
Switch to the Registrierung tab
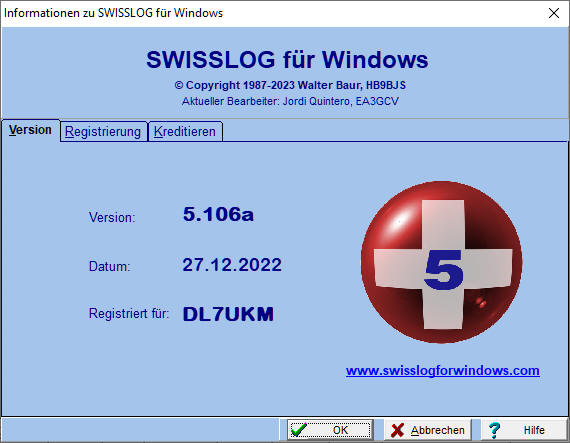[103, 132]
